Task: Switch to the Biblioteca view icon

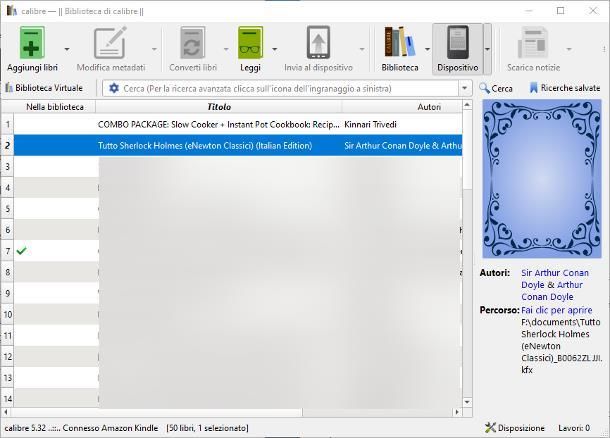Action: point(400,42)
